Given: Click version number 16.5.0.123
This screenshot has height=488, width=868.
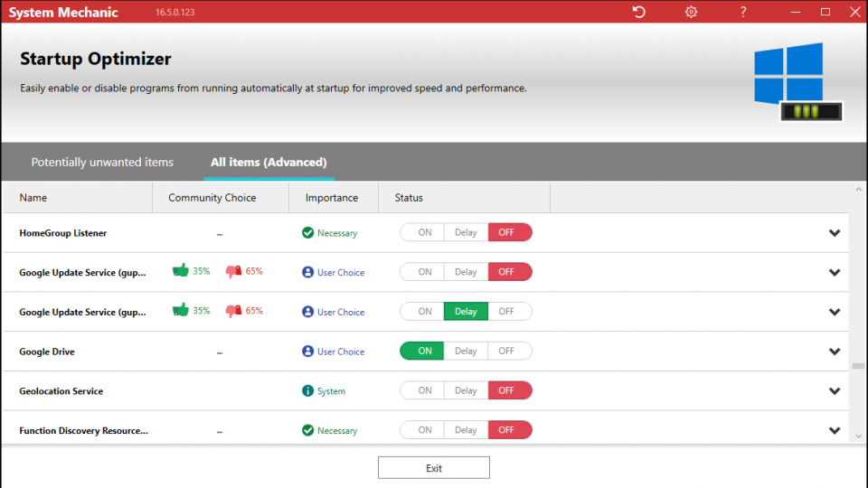Looking at the screenshot, I should (x=175, y=12).
